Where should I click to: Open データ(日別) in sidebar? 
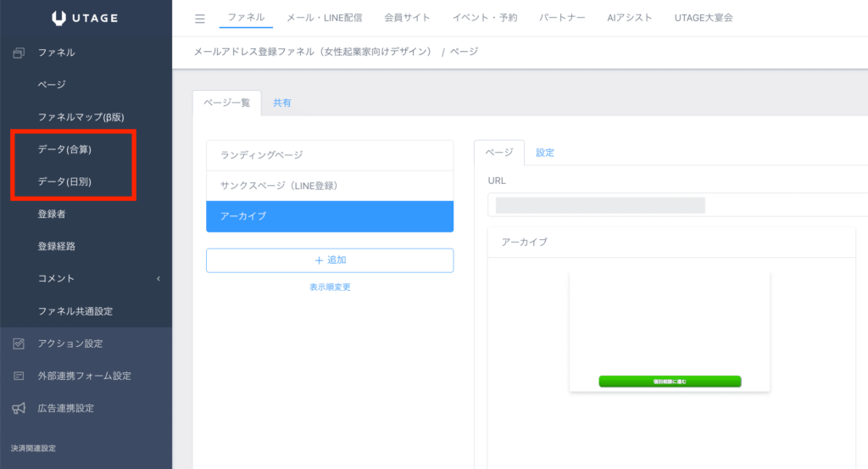pos(64,181)
